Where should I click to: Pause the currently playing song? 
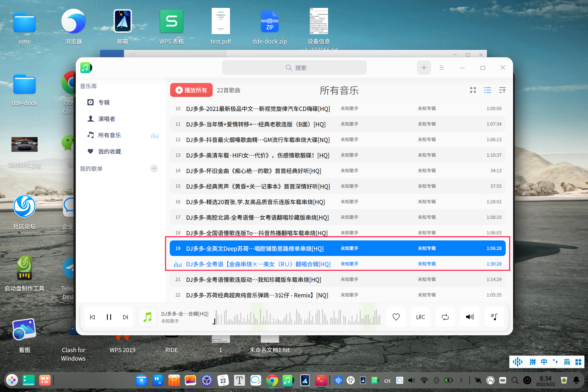pyautogui.click(x=109, y=317)
